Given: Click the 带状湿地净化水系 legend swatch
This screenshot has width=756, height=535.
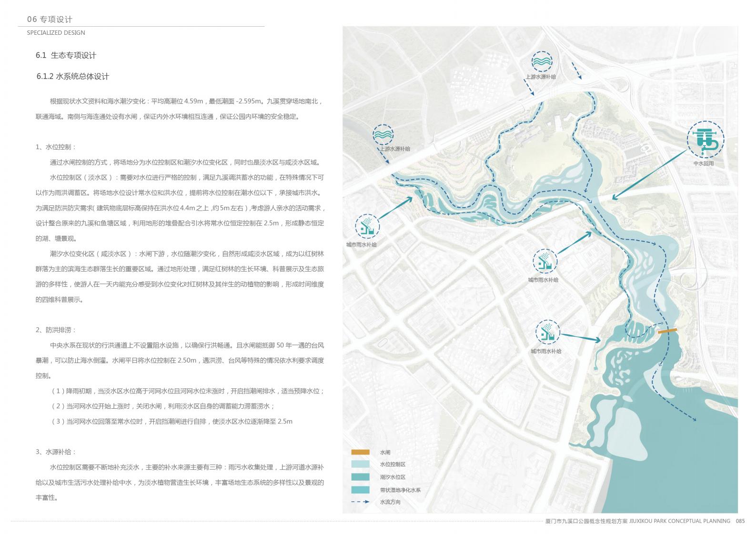Looking at the screenshot, I should (x=361, y=490).
